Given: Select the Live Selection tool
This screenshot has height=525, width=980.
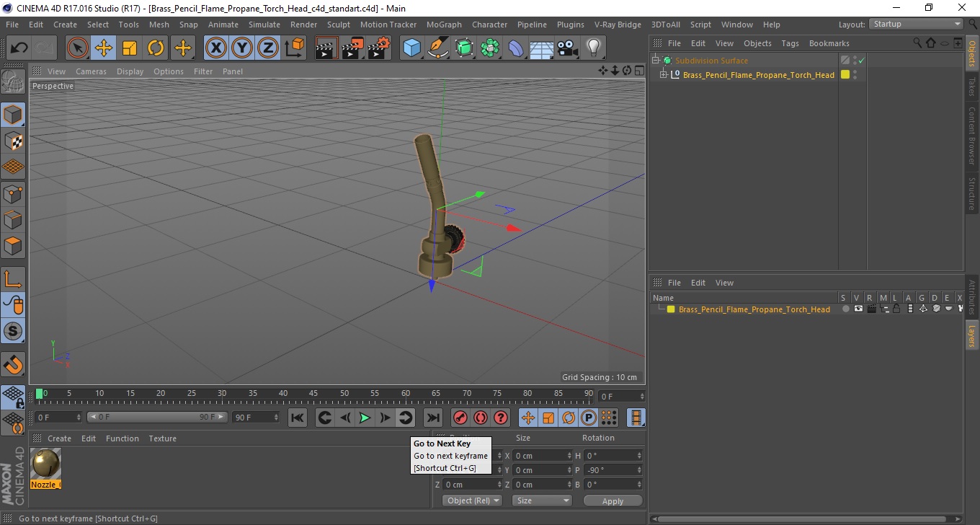Looking at the screenshot, I should tap(78, 48).
